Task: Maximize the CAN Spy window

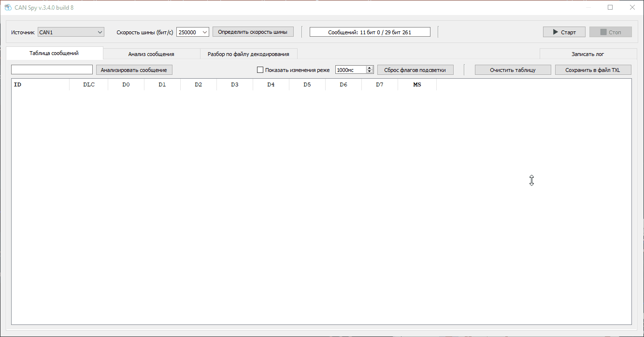Action: click(610, 7)
